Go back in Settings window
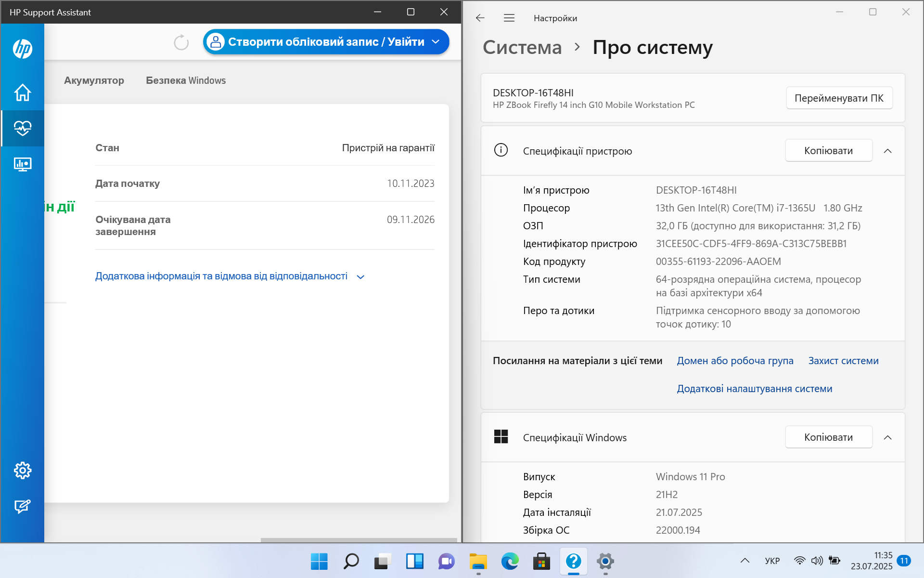Image resolution: width=924 pixels, height=578 pixels. coord(480,18)
